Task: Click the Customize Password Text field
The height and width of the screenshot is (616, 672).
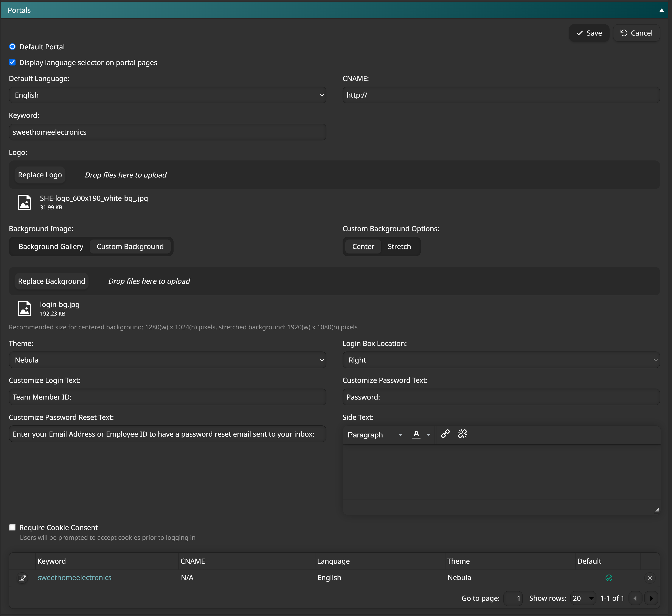Action: click(x=501, y=397)
